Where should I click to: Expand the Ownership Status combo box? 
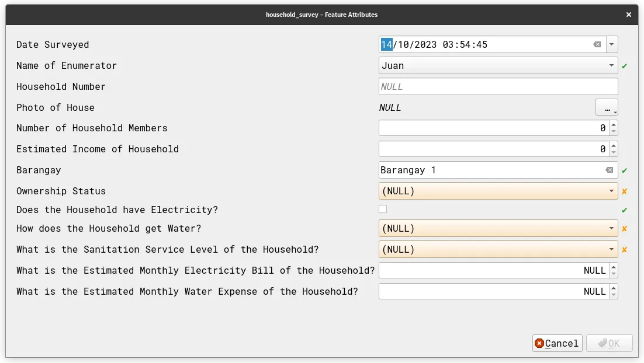coord(611,191)
